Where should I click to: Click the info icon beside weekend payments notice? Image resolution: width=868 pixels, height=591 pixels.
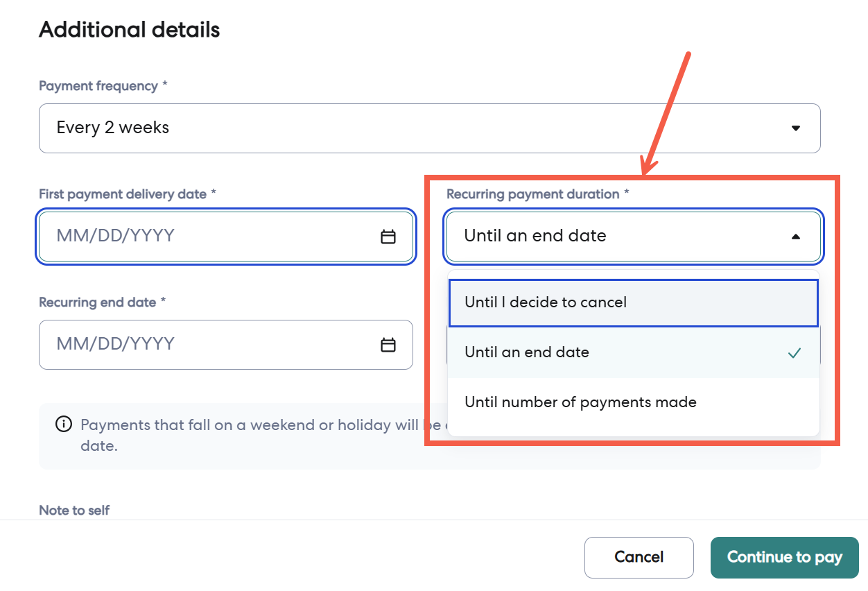64,425
